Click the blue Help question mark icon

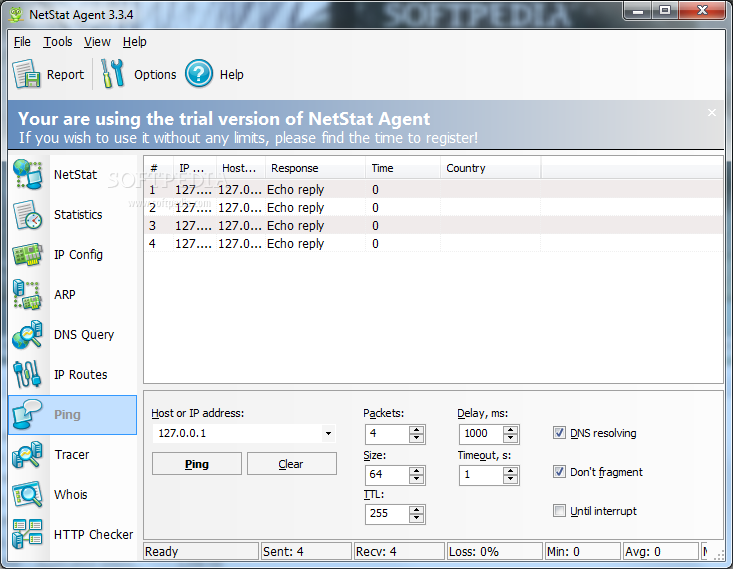199,74
